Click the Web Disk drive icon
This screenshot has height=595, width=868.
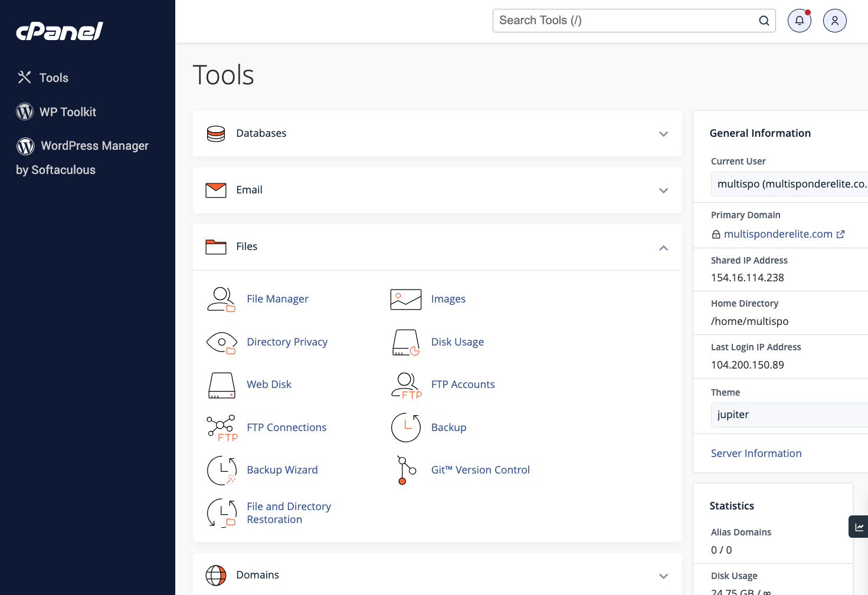[221, 385]
